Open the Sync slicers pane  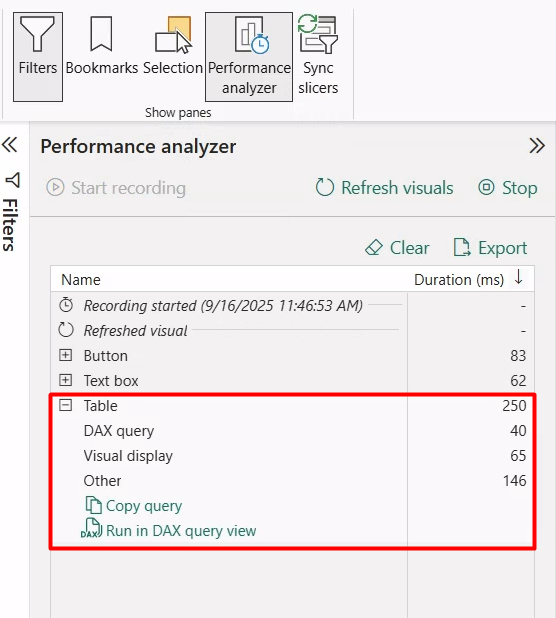pos(318,57)
